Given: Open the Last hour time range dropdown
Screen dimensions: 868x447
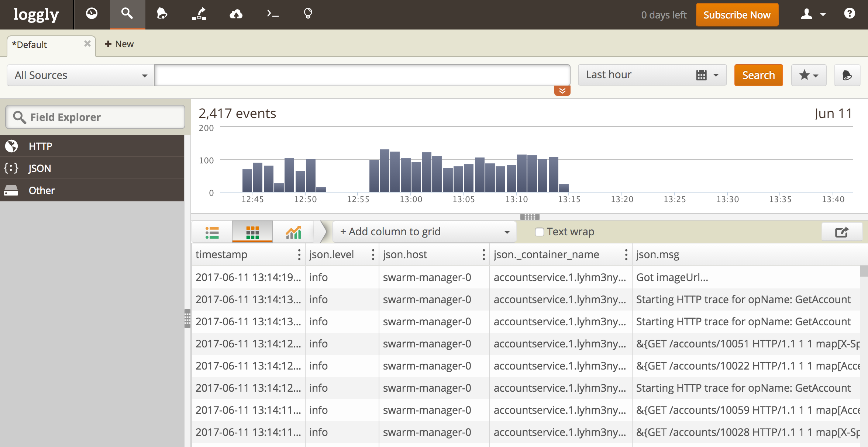Looking at the screenshot, I should (715, 75).
